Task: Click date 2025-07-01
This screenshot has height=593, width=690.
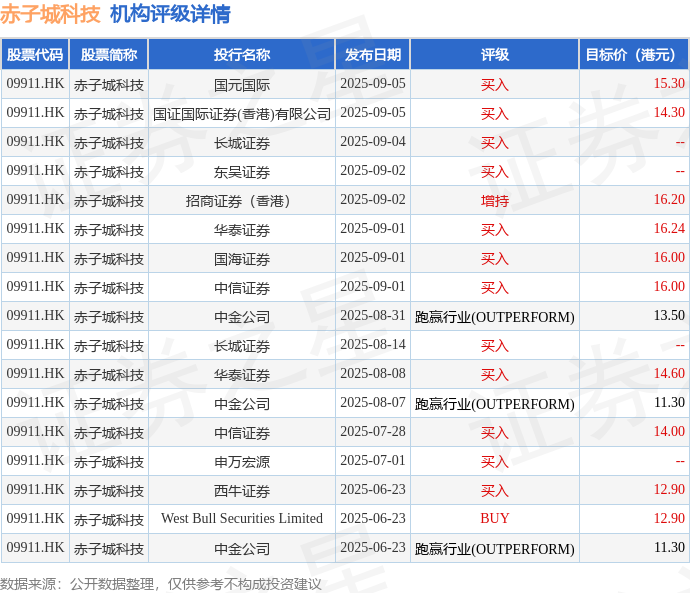Action: coord(373,460)
